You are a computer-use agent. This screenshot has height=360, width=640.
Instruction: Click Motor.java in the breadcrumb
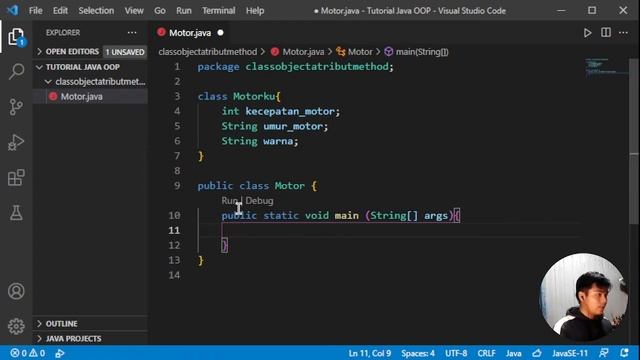click(x=303, y=52)
